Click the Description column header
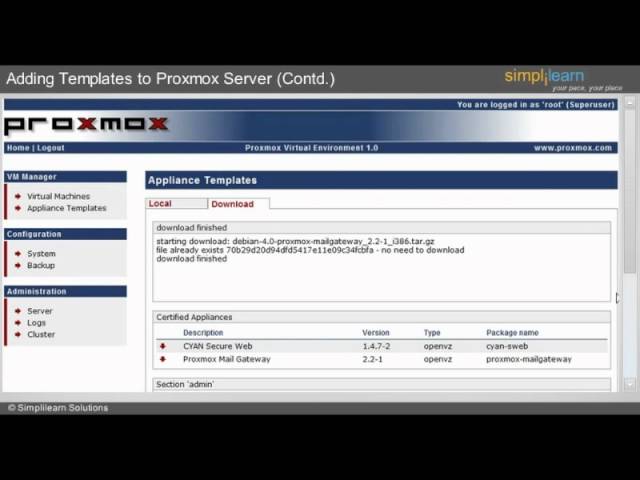 click(x=203, y=333)
